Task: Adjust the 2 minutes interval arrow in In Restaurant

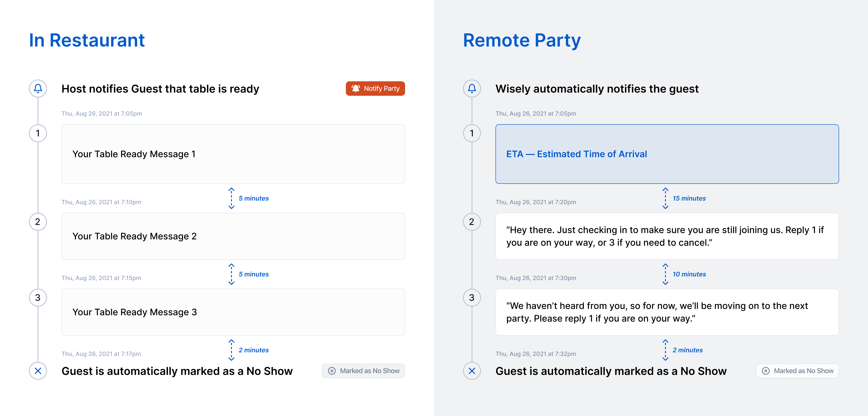Action: 231,350
